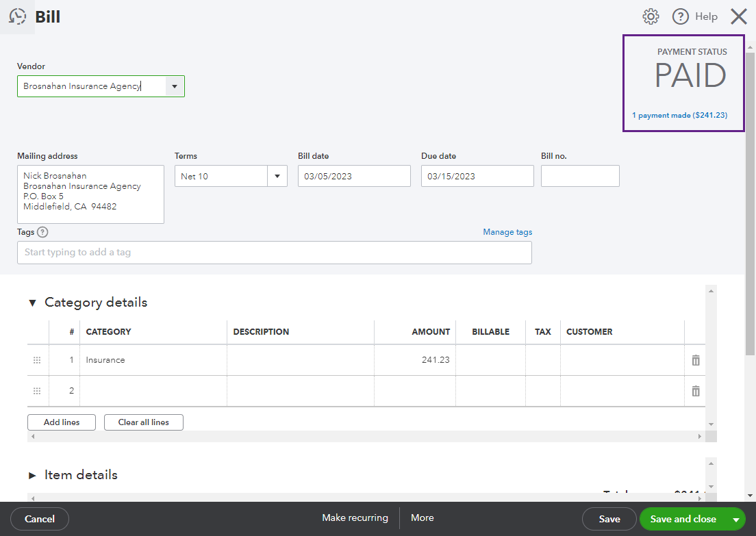756x536 pixels.
Task: Open the Help icon
Action: [680, 16]
